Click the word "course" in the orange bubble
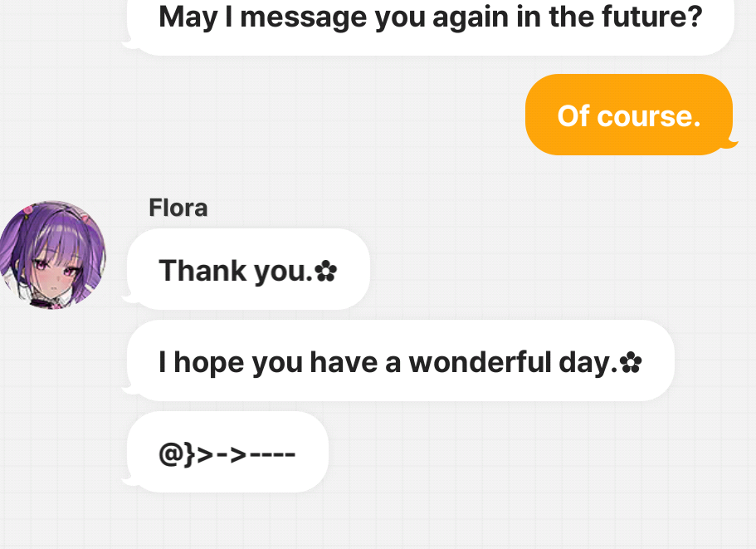756x549 pixels. (x=649, y=115)
